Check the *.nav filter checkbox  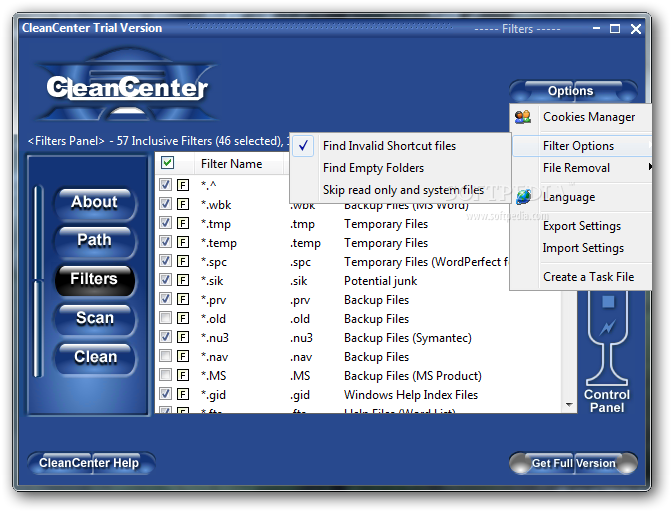tap(165, 356)
